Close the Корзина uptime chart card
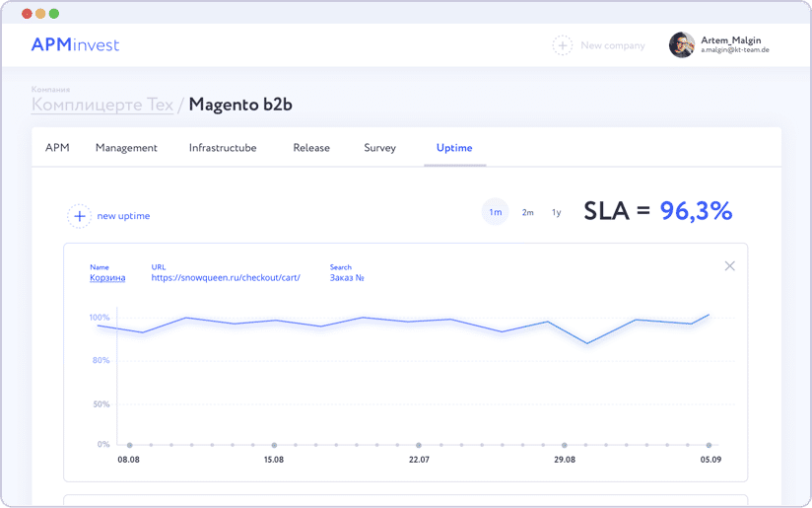This screenshot has height=508, width=812. (x=729, y=266)
